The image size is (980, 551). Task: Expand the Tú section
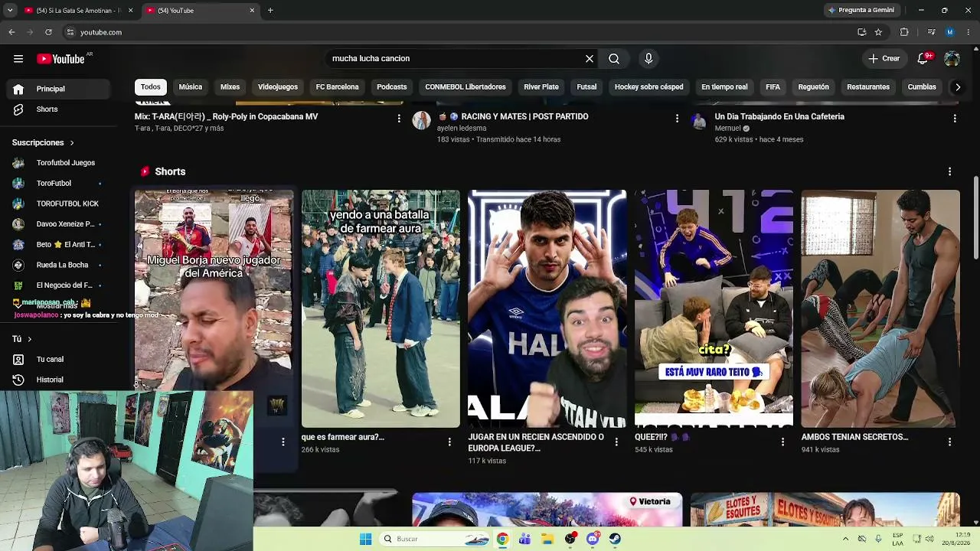(21, 339)
